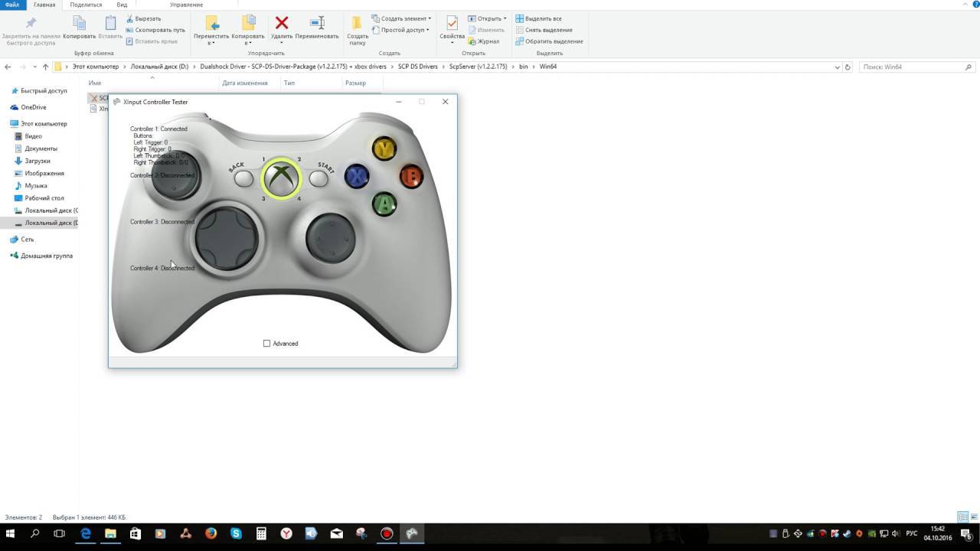Click the Refresh button beside the address bar
The image size is (980, 551).
(x=848, y=67)
